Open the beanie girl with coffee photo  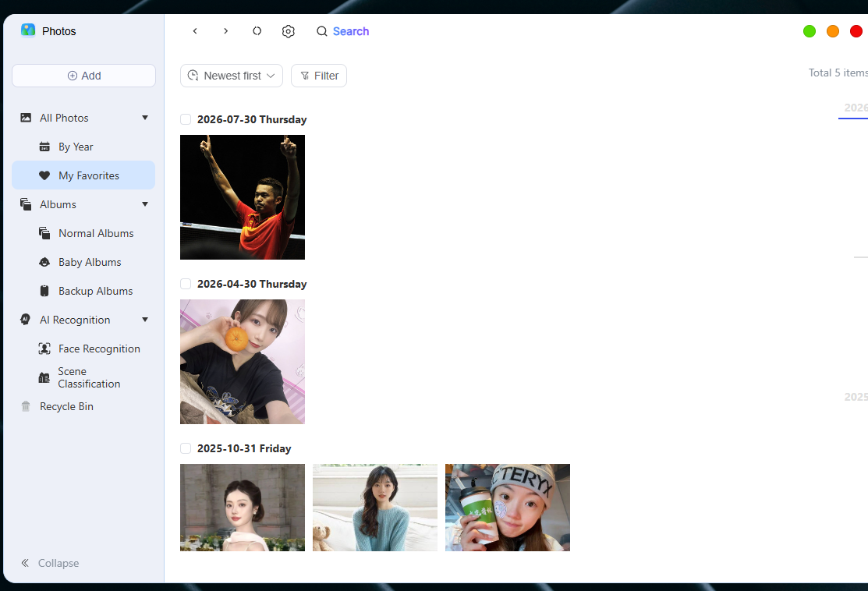coord(508,508)
